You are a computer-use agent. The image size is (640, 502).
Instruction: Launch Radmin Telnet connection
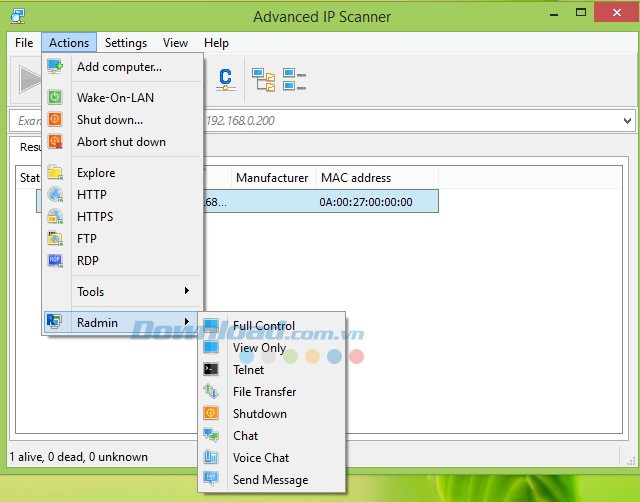(x=248, y=370)
